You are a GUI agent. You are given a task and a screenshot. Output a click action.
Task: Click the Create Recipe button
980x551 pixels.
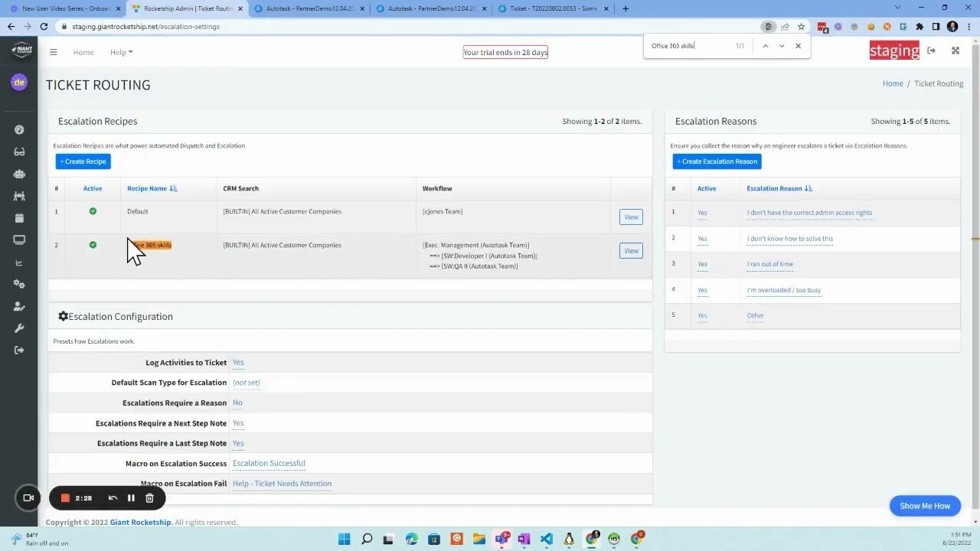click(x=83, y=161)
